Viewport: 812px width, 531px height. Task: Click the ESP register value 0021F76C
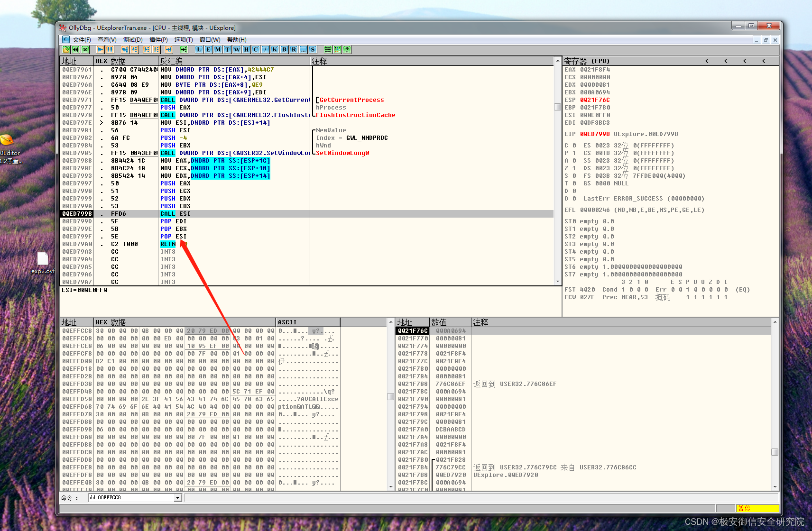pyautogui.click(x=595, y=100)
